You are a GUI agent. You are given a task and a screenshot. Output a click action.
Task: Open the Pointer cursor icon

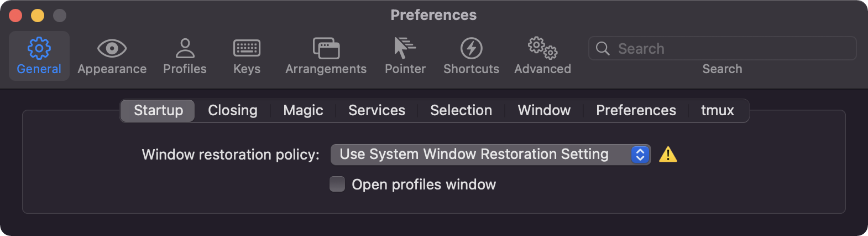405,49
